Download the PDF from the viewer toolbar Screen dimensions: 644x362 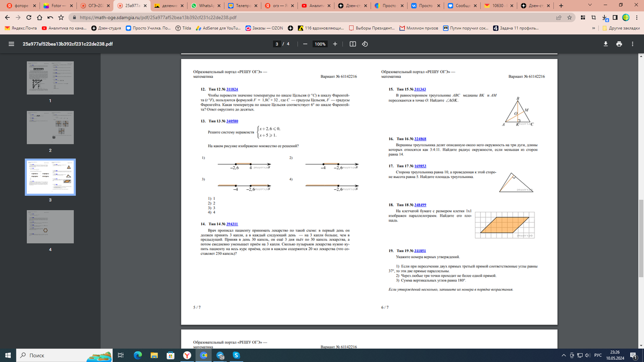[606, 44]
